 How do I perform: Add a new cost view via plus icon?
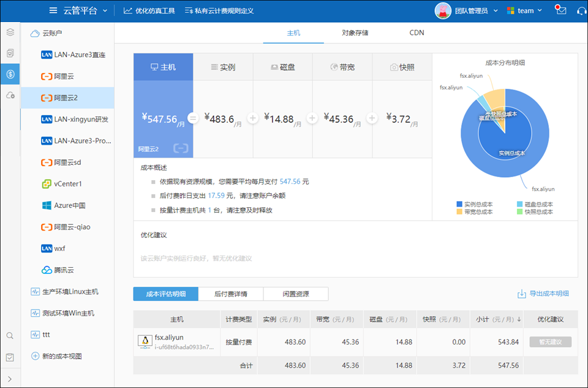[x=35, y=356]
